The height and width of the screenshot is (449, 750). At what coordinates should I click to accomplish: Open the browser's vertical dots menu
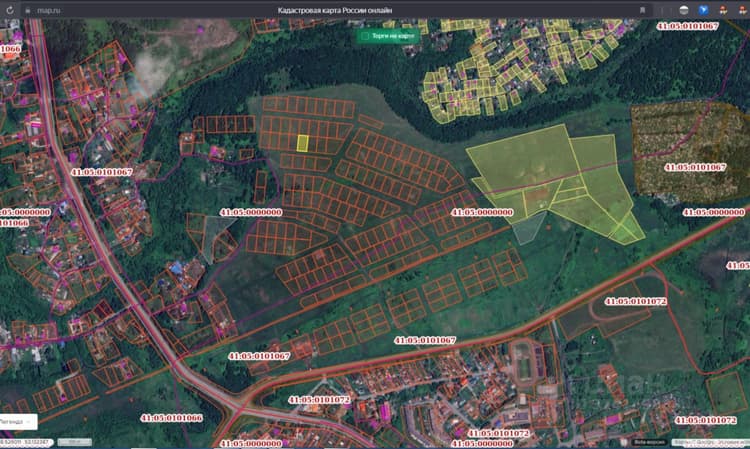pos(662,10)
